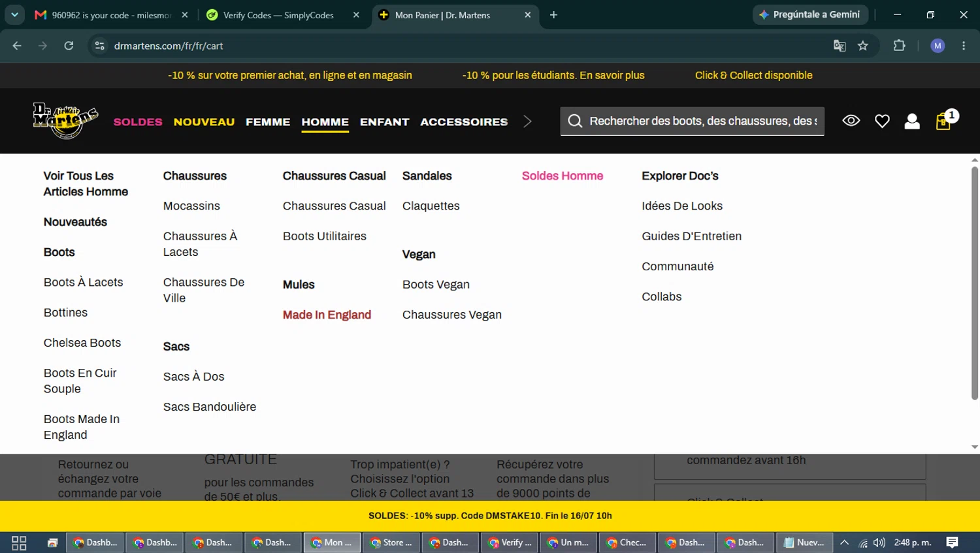Close the Gmail tab
980x553 pixels.
coord(185,15)
